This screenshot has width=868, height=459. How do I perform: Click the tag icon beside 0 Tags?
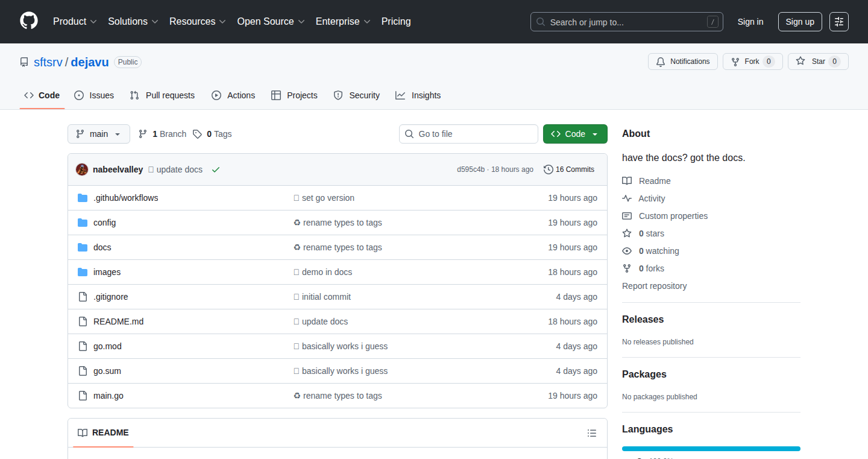tap(197, 134)
